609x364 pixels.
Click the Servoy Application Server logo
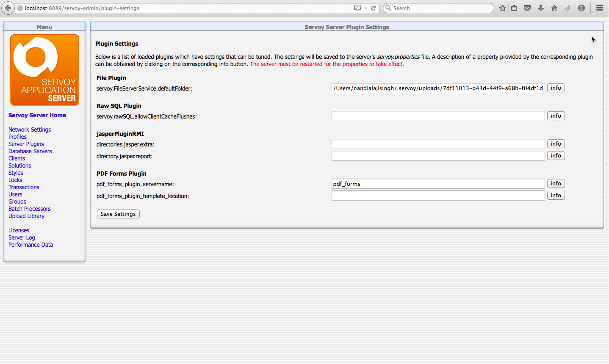pyautogui.click(x=44, y=70)
